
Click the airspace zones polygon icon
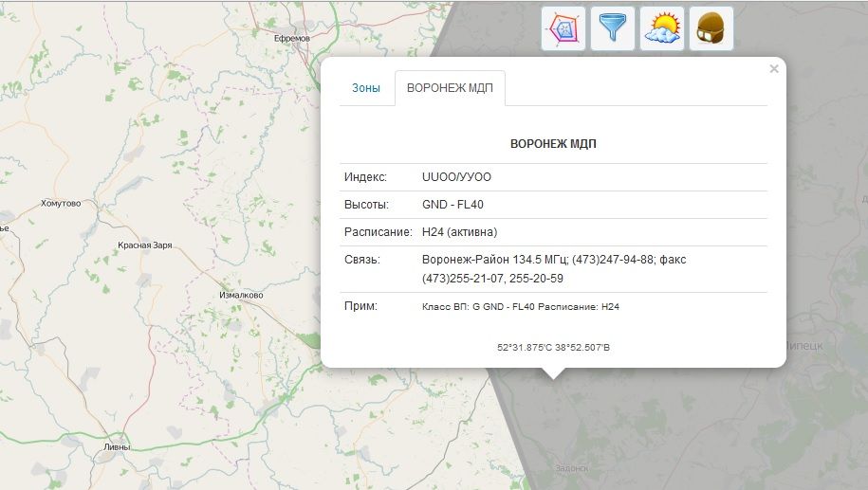pos(563,28)
